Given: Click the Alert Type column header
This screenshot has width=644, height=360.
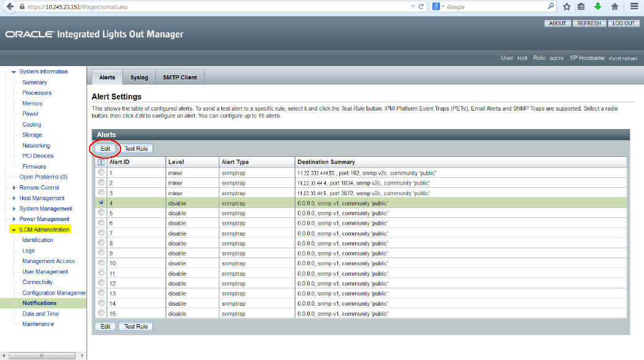Looking at the screenshot, I should [256, 162].
